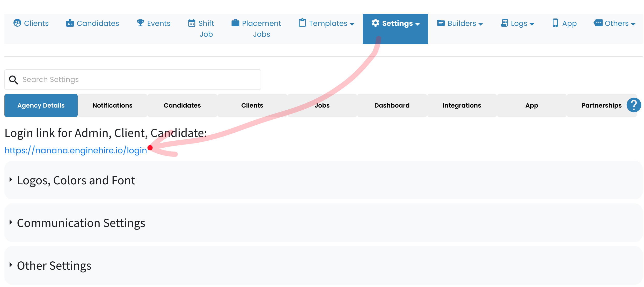This screenshot has width=644, height=287.
Task: Switch to the Candidates settings tab
Action: (x=182, y=105)
